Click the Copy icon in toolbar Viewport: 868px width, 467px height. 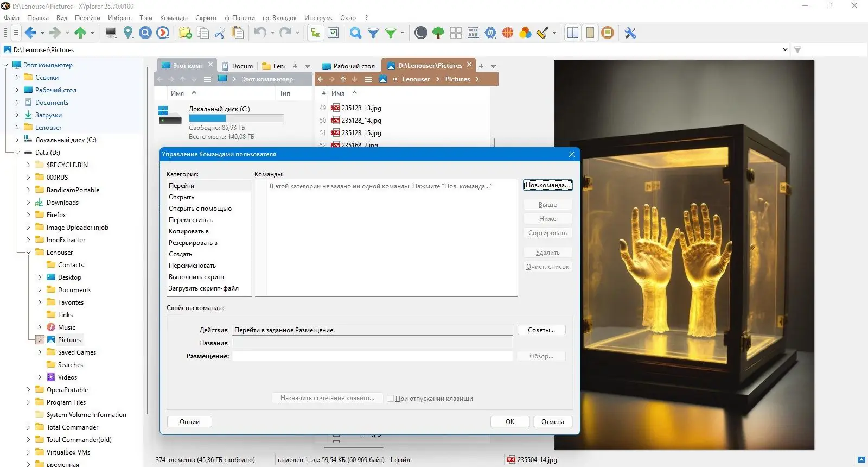coord(203,33)
